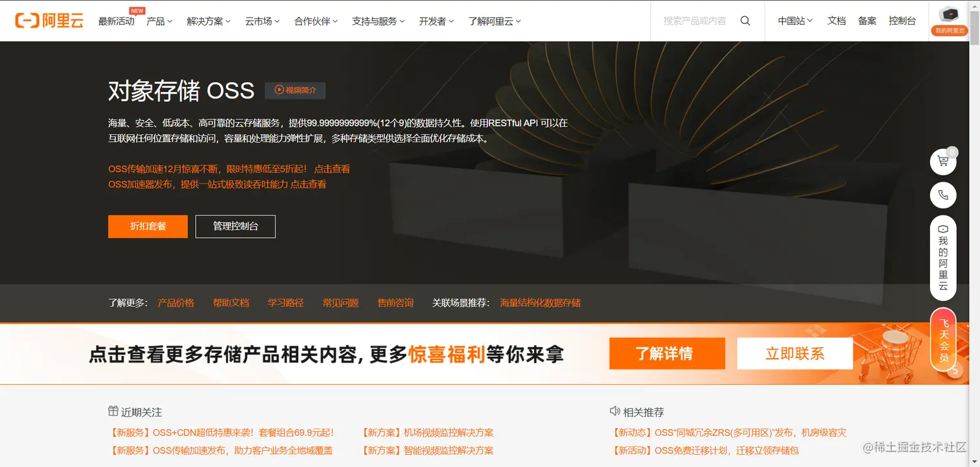Open the OSS免费迁移计划 link
This screenshot has height=467, width=980.
coord(705,450)
